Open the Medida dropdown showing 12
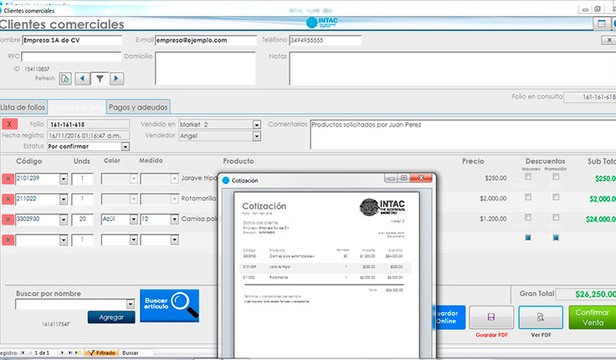The image size is (616, 360). pyautogui.click(x=174, y=219)
